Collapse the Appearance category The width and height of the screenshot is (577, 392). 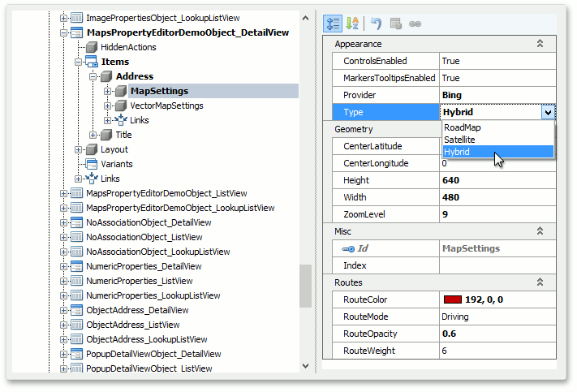coord(539,44)
